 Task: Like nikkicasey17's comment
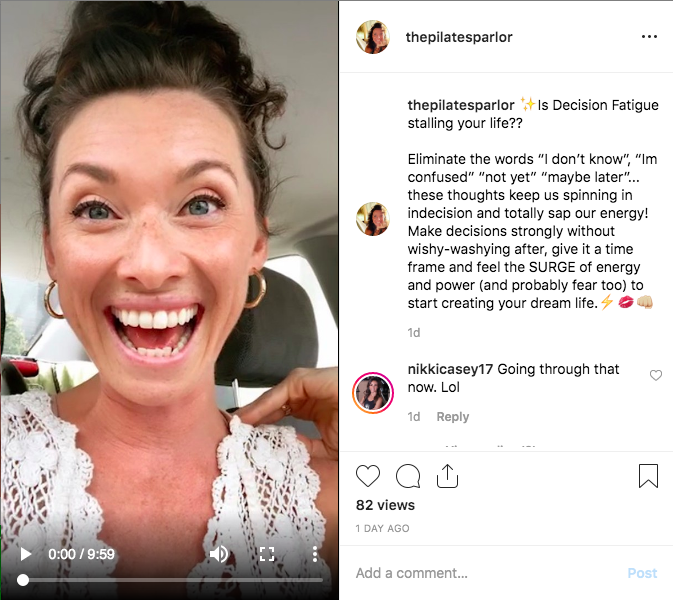[656, 375]
